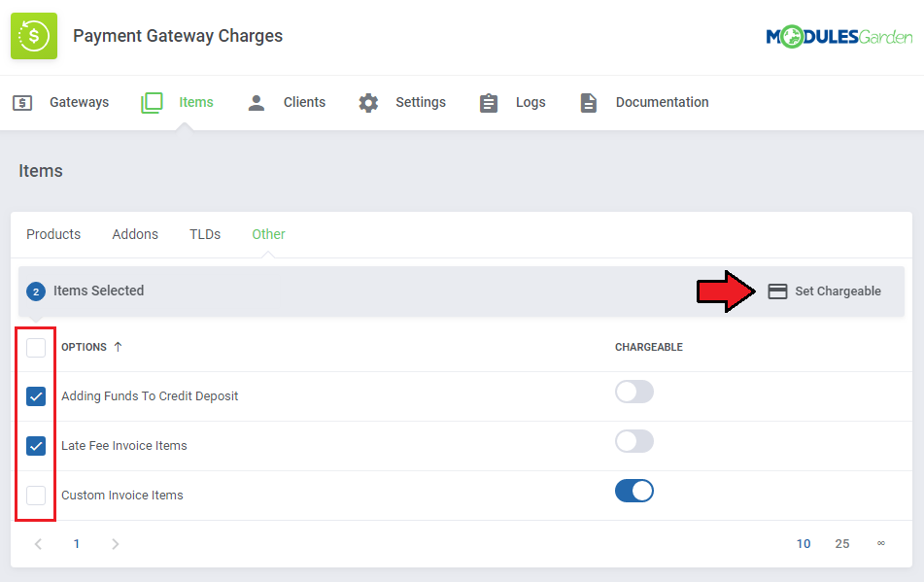Click the CHARGEABLE column header
The width and height of the screenshot is (924, 582).
pyautogui.click(x=649, y=347)
